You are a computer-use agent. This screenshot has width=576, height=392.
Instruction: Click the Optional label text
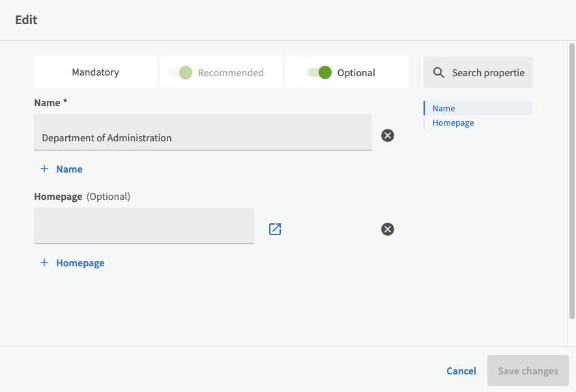pos(356,73)
